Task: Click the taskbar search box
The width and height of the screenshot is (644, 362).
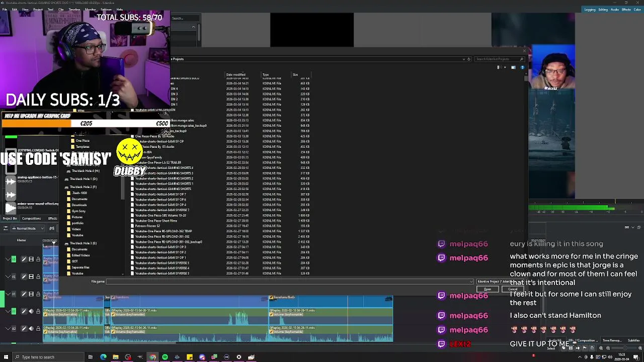Action: pos(48,357)
